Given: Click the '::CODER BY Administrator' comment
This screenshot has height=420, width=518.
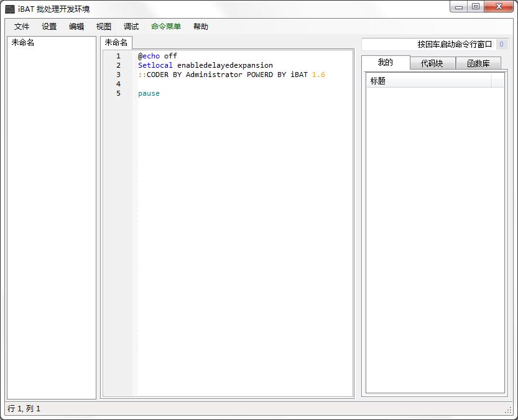Looking at the screenshot, I should 190,75.
